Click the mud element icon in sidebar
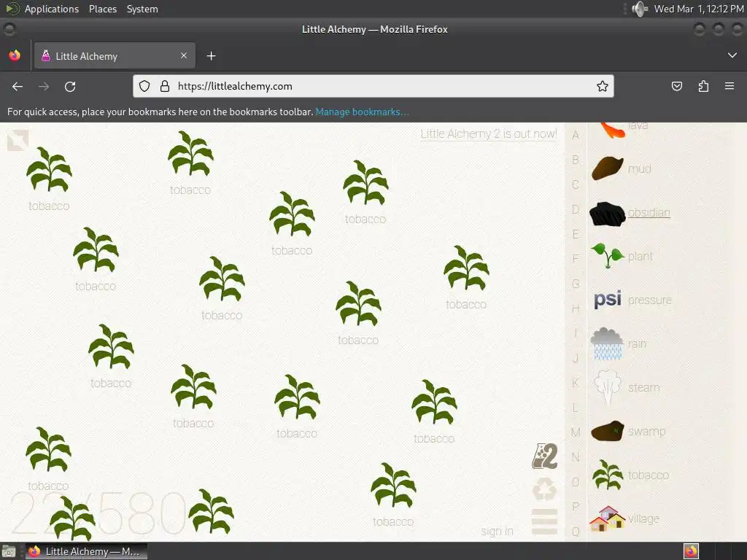This screenshot has width=747, height=560. (608, 168)
